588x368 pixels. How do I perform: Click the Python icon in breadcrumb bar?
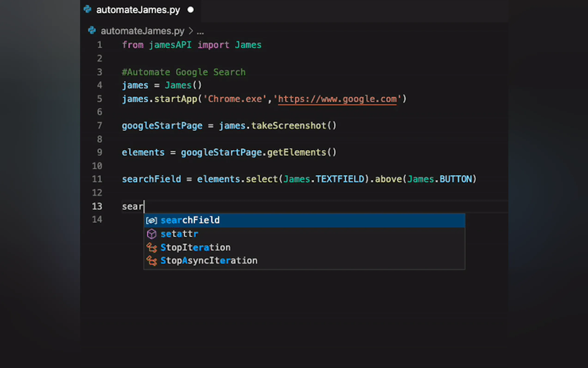coord(92,30)
